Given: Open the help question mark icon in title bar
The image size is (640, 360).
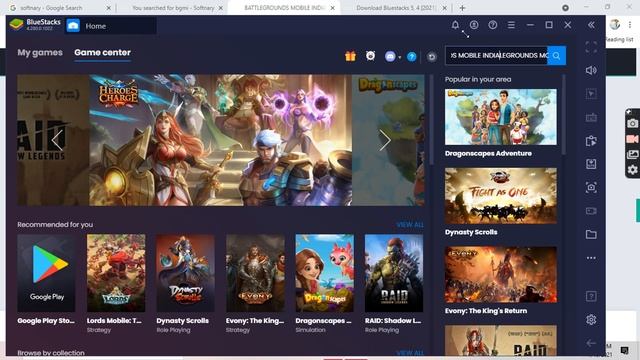Looking at the screenshot, I should (x=493, y=25).
